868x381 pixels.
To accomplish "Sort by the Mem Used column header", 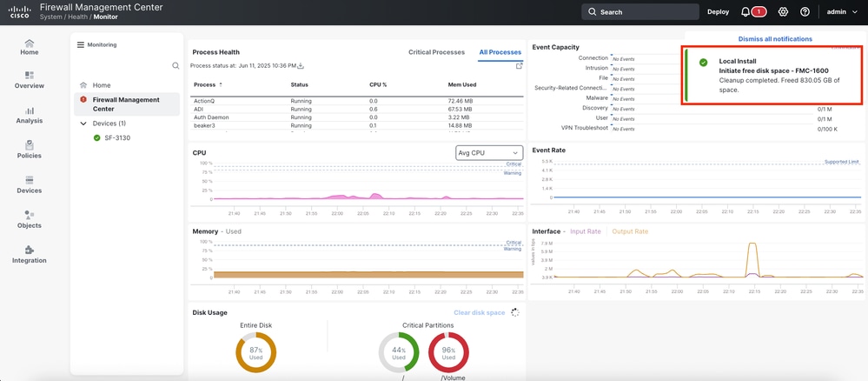I will click(x=462, y=85).
